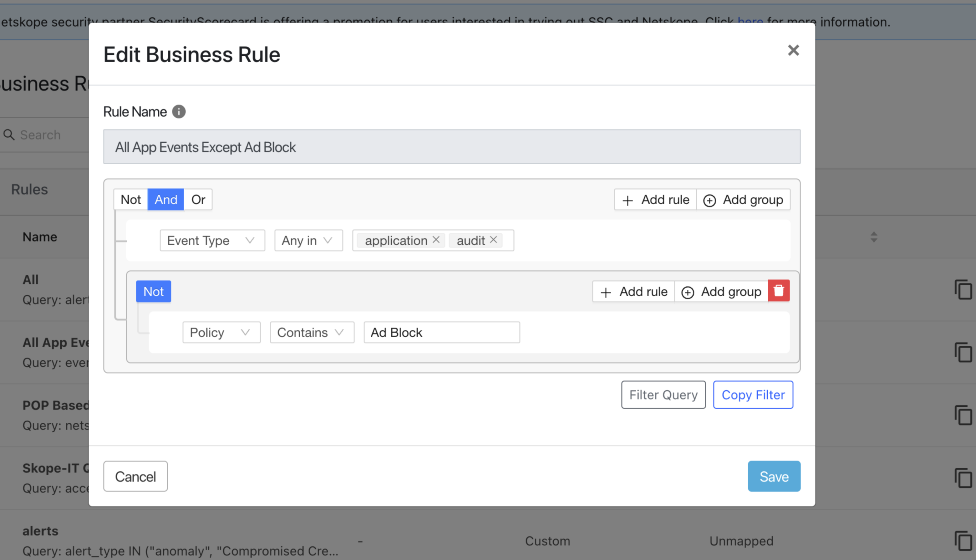Click the Filter Query button

pos(663,395)
